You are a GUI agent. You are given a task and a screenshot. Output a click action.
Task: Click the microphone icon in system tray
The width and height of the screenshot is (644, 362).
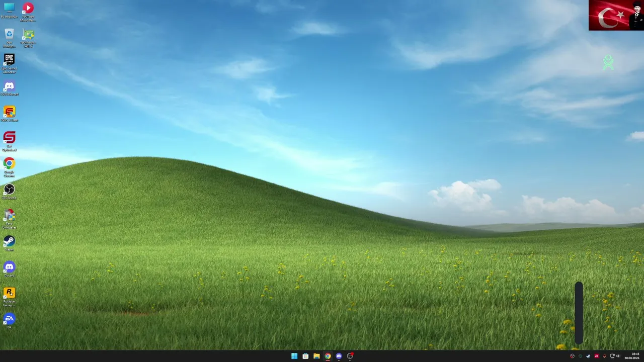click(x=604, y=356)
